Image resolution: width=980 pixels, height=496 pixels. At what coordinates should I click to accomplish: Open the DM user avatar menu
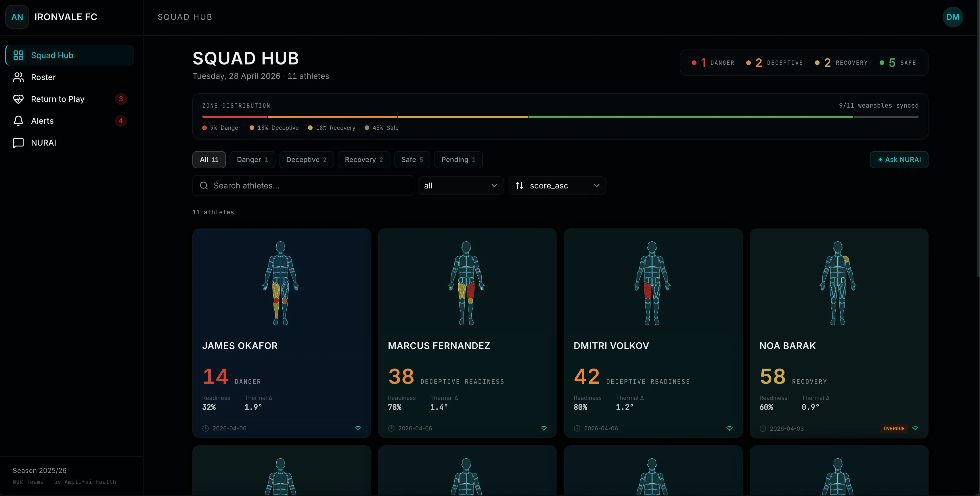click(x=953, y=17)
